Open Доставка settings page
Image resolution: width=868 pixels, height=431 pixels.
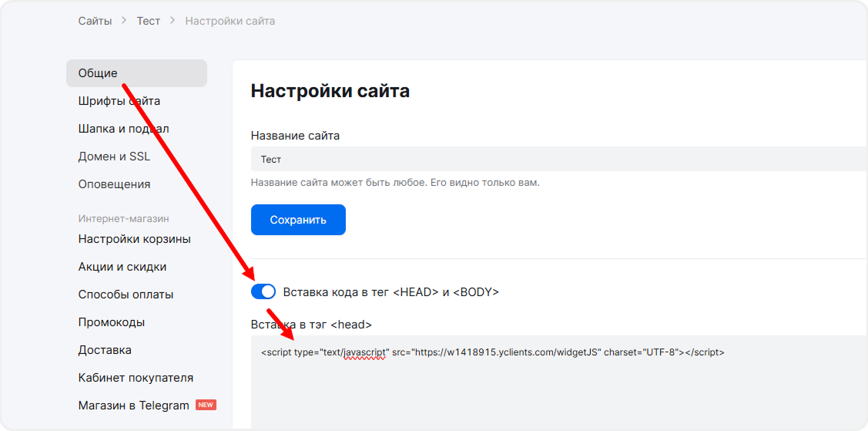click(105, 350)
